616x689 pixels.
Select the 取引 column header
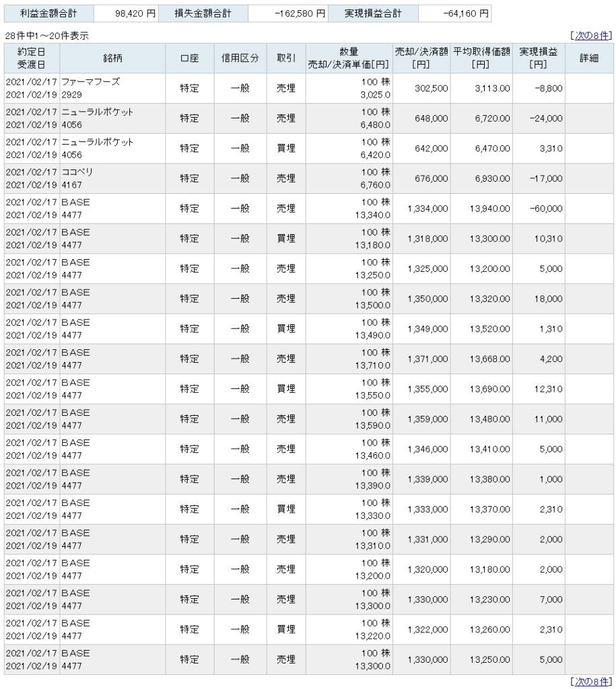tap(286, 58)
